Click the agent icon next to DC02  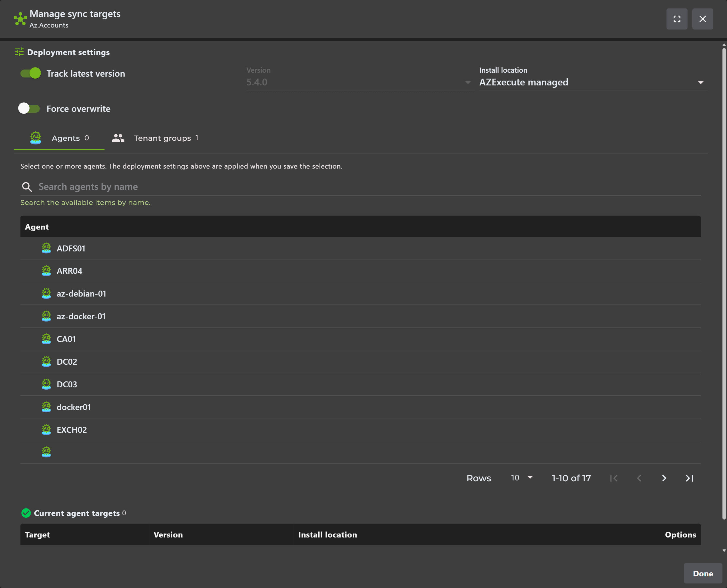coord(47,362)
